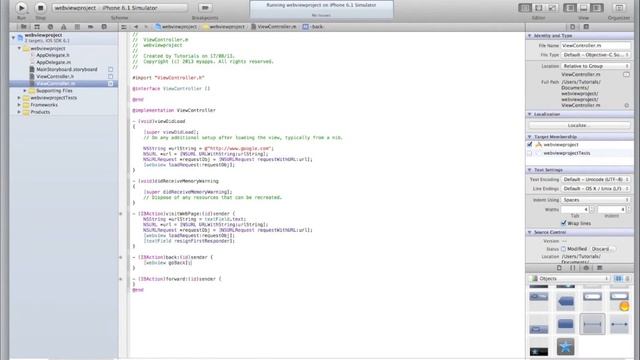Collapse the Identity and Type section

coord(530,36)
